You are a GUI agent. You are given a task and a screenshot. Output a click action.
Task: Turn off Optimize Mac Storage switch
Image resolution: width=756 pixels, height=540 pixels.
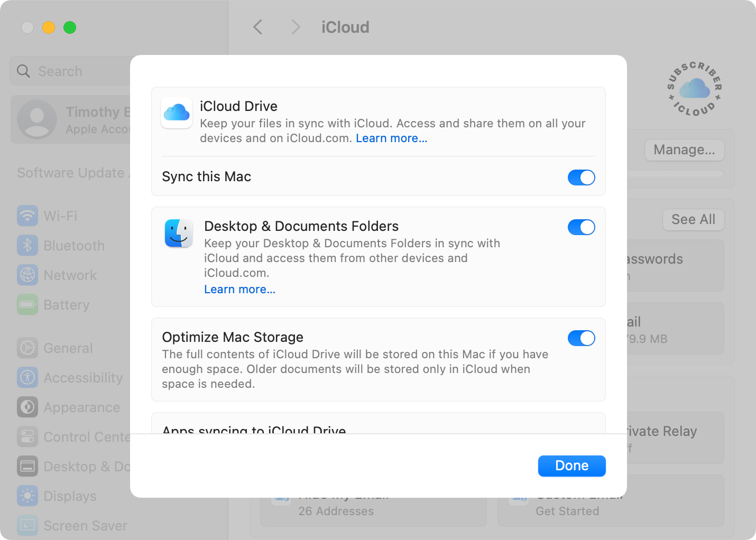[x=581, y=338]
